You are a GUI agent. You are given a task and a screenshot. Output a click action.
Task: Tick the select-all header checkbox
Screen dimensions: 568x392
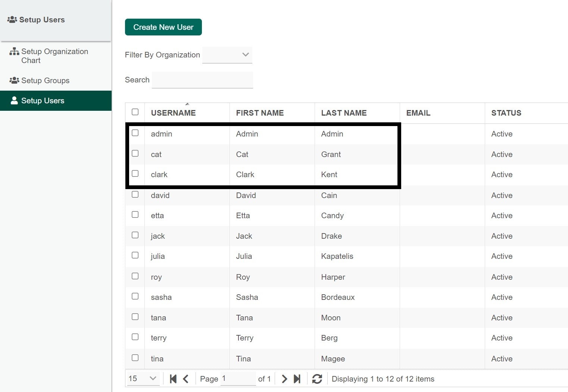pos(135,112)
